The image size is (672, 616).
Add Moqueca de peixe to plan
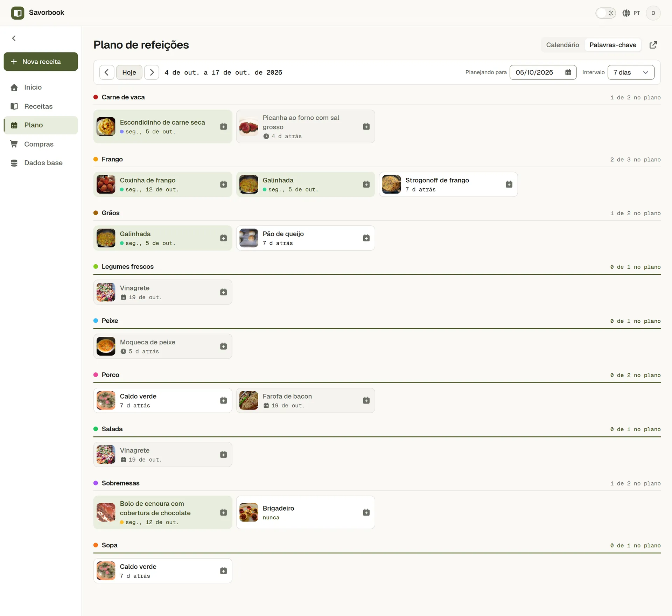click(x=224, y=346)
